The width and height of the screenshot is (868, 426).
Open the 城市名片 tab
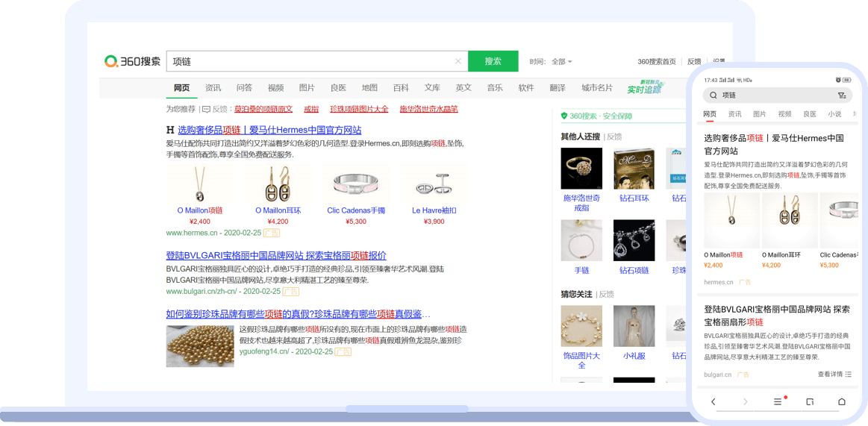point(597,87)
